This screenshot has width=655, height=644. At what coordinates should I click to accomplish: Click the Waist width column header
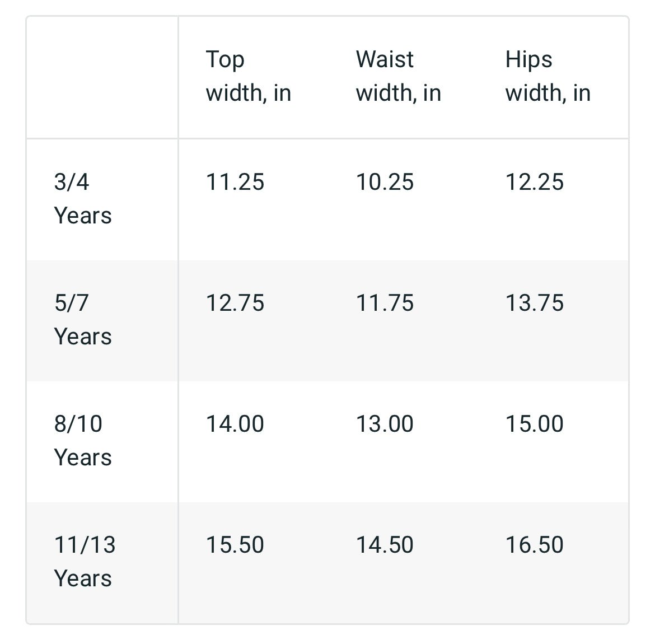(398, 76)
